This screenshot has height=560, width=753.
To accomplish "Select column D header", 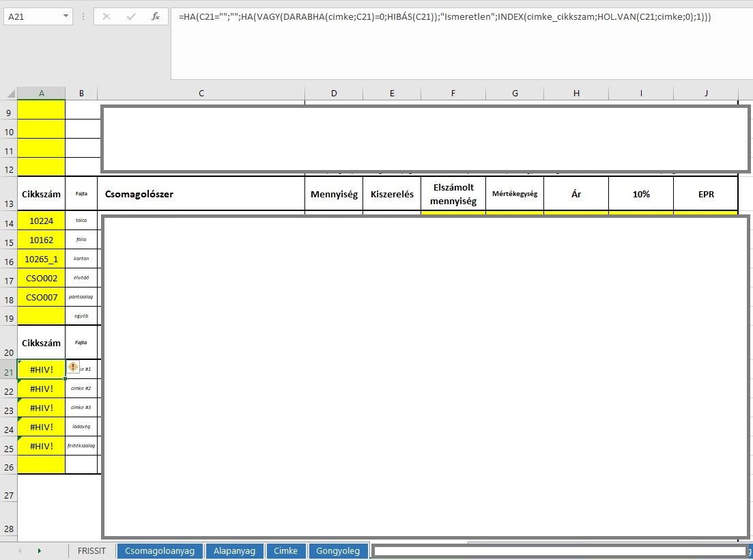I will [334, 93].
